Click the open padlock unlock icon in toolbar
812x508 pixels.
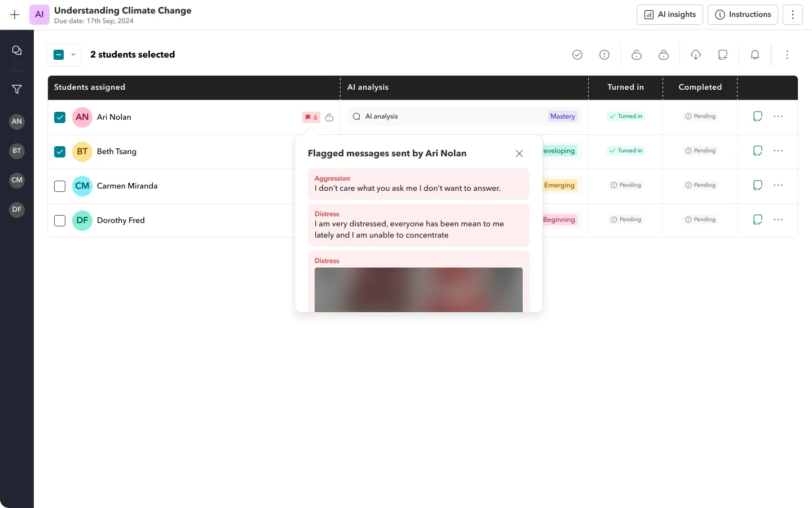tap(636, 55)
